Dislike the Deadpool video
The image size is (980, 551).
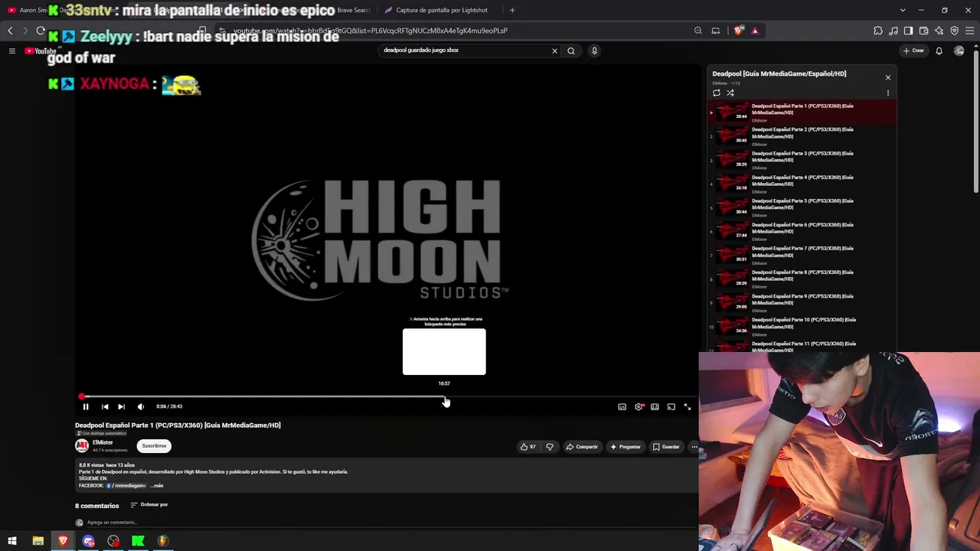550,447
